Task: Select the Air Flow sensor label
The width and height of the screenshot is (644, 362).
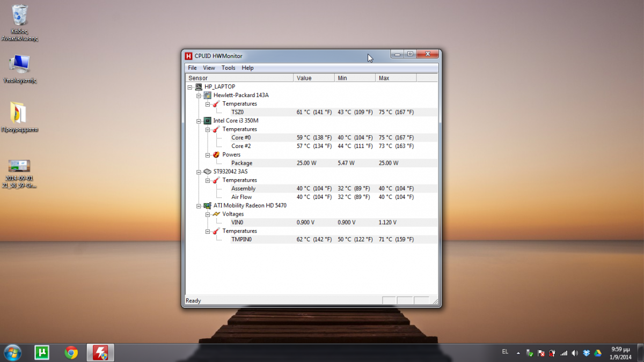Action: (x=241, y=197)
